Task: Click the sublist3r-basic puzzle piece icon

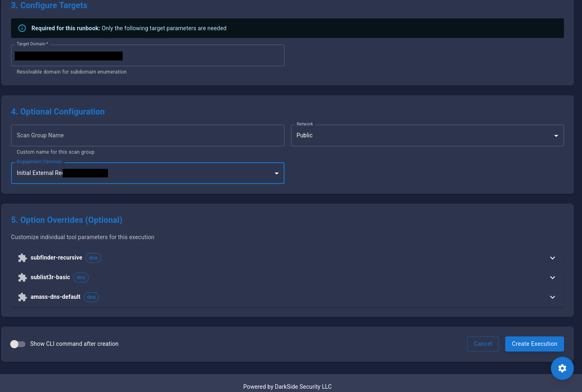Action: [x=22, y=278]
